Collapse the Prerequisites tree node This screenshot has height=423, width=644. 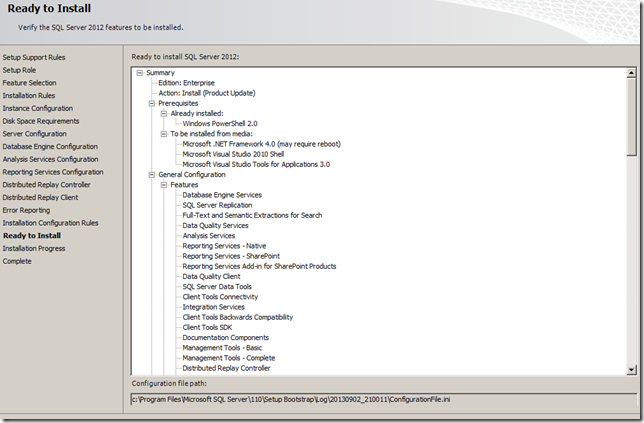(152, 103)
